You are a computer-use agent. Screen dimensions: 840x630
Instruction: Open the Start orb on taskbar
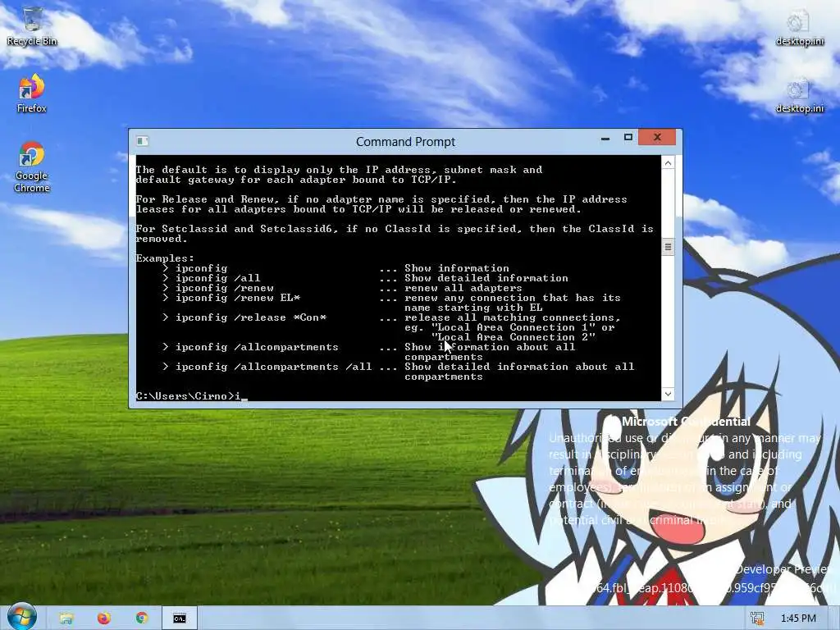pos(21,616)
